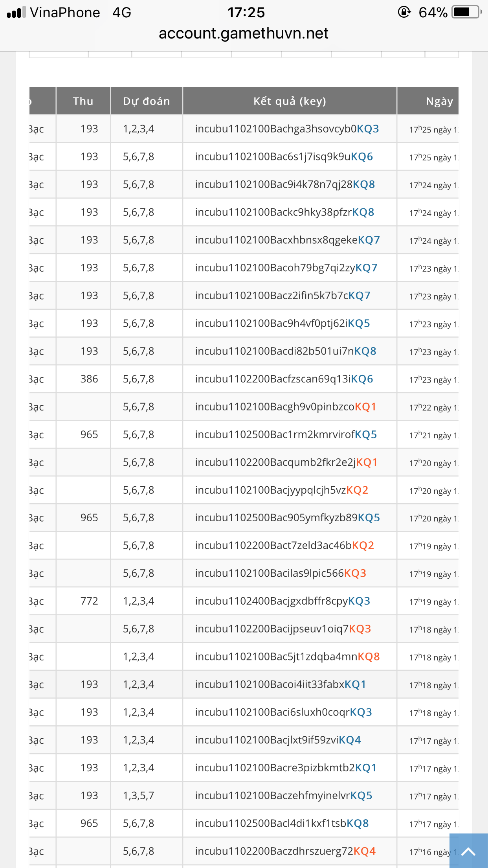Tap key incubu1102500Bacl4di1kxf1tsbKQ8
The image size is (488, 868).
282,824
